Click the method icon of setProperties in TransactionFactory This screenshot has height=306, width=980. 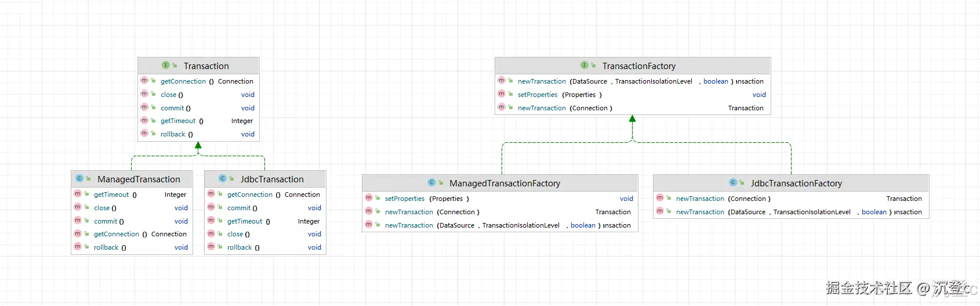(502, 93)
